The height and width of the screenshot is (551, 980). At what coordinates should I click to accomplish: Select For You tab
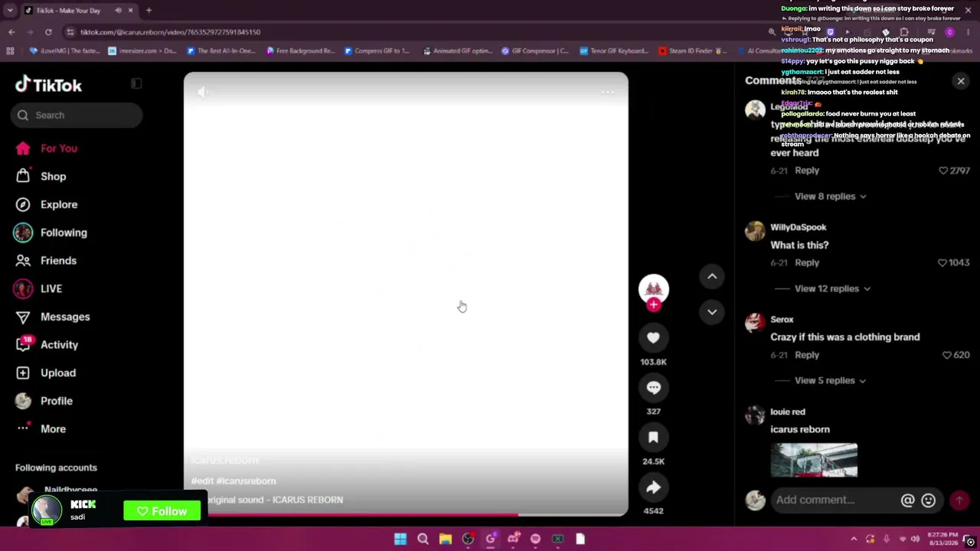(59, 148)
